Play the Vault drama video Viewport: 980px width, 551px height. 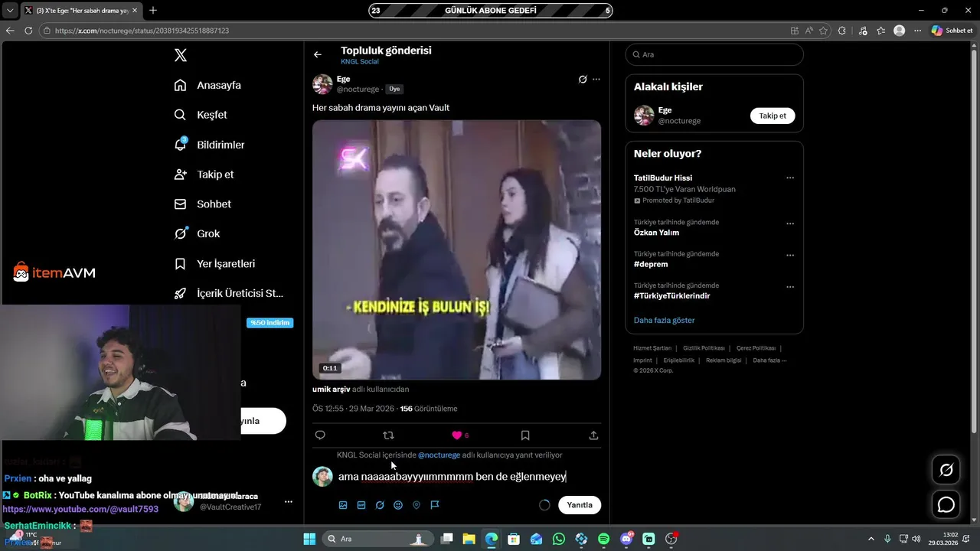click(x=456, y=249)
